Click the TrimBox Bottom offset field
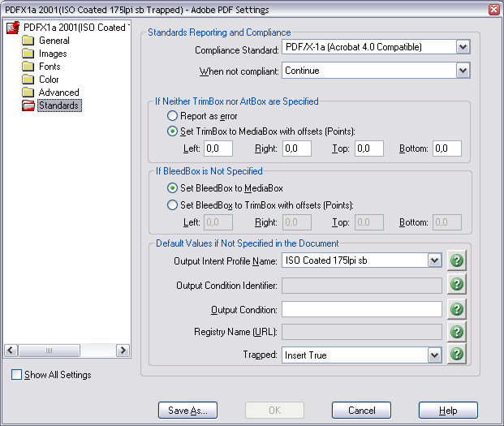This screenshot has height=426, width=504. pyautogui.click(x=447, y=148)
